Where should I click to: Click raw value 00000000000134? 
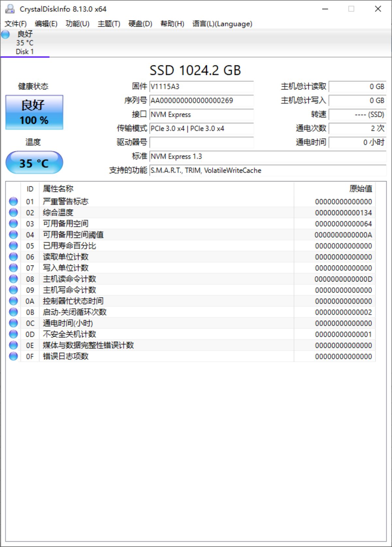coord(343,213)
